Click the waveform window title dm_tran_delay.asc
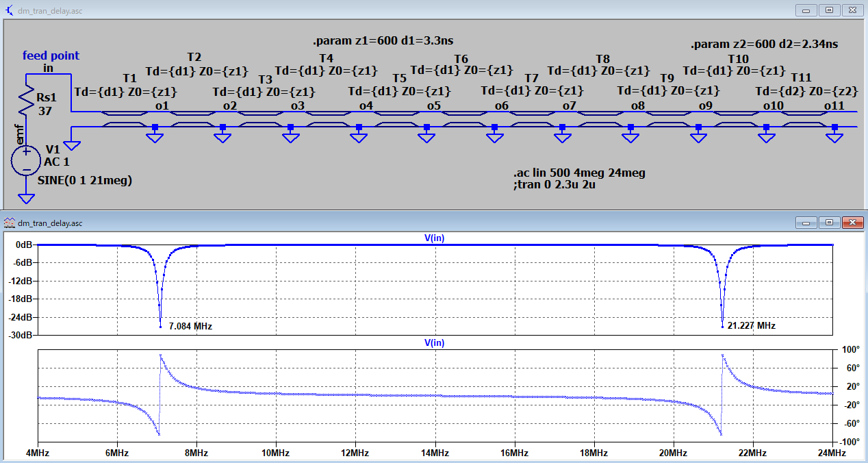Image resolution: width=868 pixels, height=463 pixels. 50,223
